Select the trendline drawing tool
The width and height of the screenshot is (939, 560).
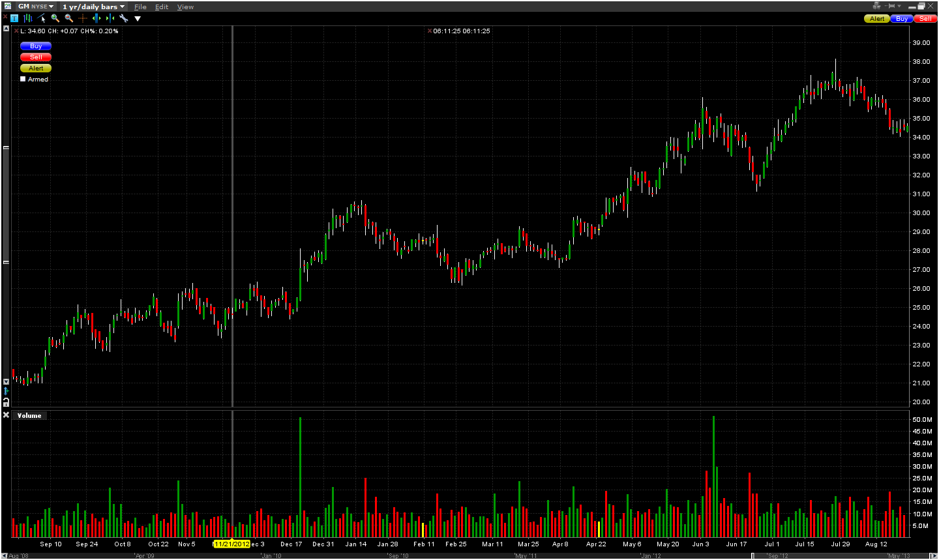coord(42,18)
